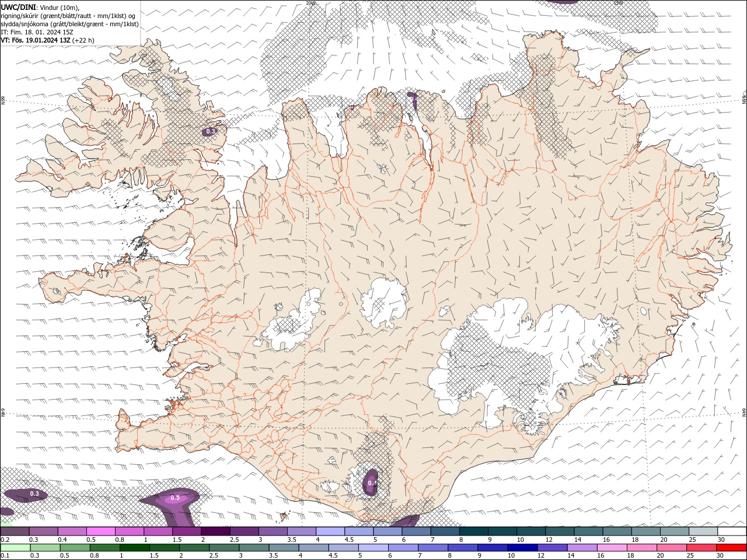Image resolution: width=747 pixels, height=560 pixels.
Task: Pick the pale green 0.1 swatch in rain legend
Action: (15, 548)
